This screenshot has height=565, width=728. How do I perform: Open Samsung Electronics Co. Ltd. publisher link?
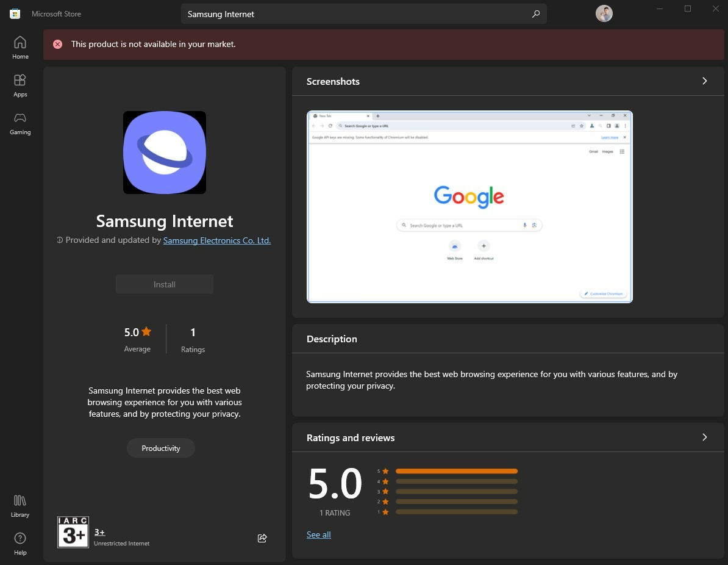[x=217, y=240]
